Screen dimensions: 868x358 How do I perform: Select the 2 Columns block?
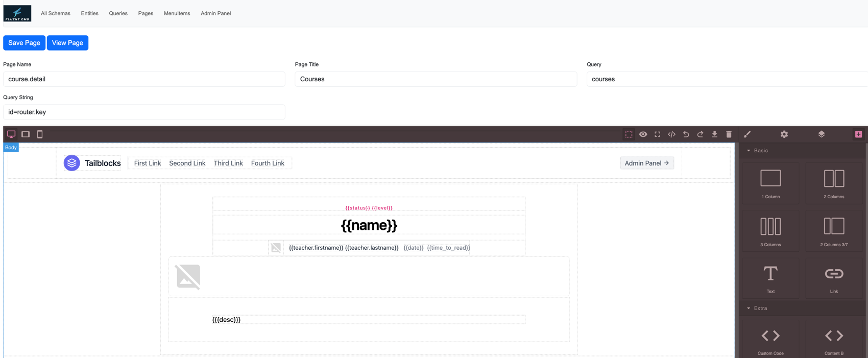tap(834, 182)
